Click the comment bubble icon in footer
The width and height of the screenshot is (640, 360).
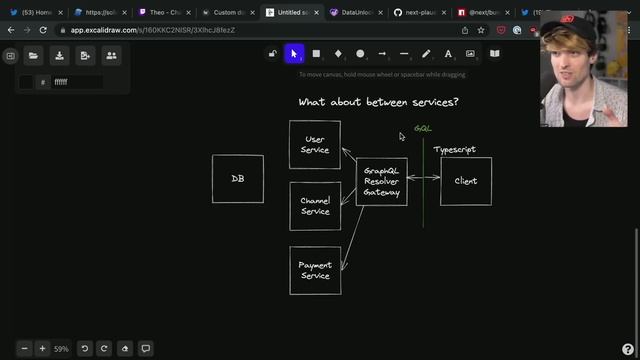[x=146, y=349]
